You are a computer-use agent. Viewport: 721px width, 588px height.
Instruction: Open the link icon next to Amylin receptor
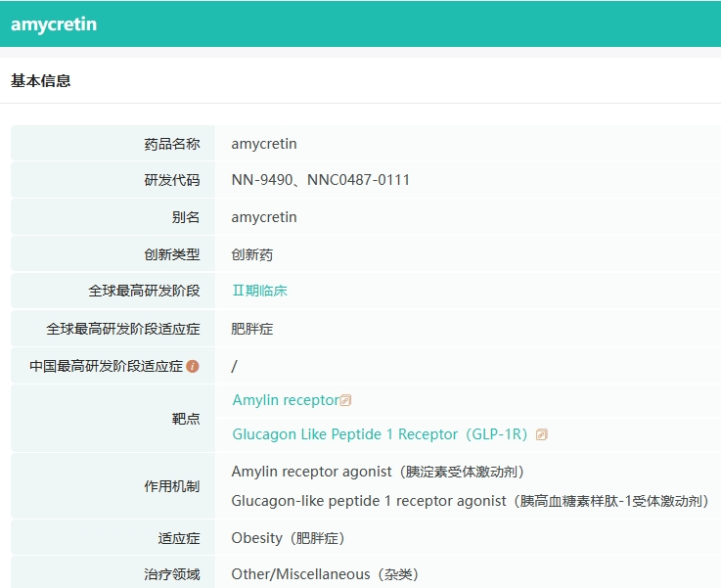pyautogui.click(x=345, y=400)
